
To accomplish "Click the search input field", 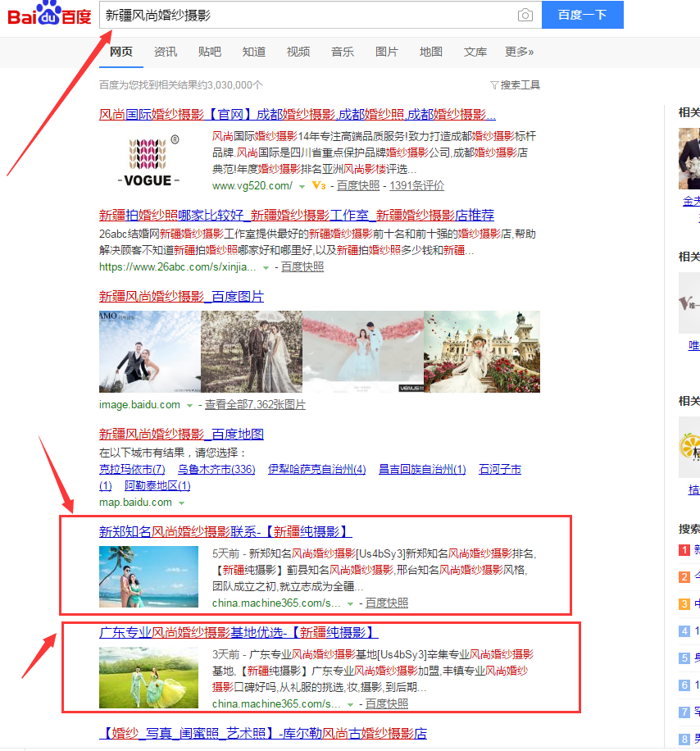I will coord(307,16).
